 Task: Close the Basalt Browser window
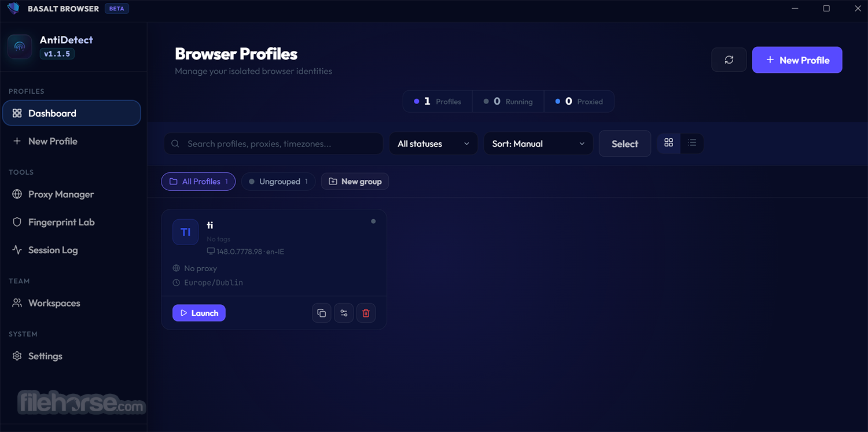tap(858, 8)
